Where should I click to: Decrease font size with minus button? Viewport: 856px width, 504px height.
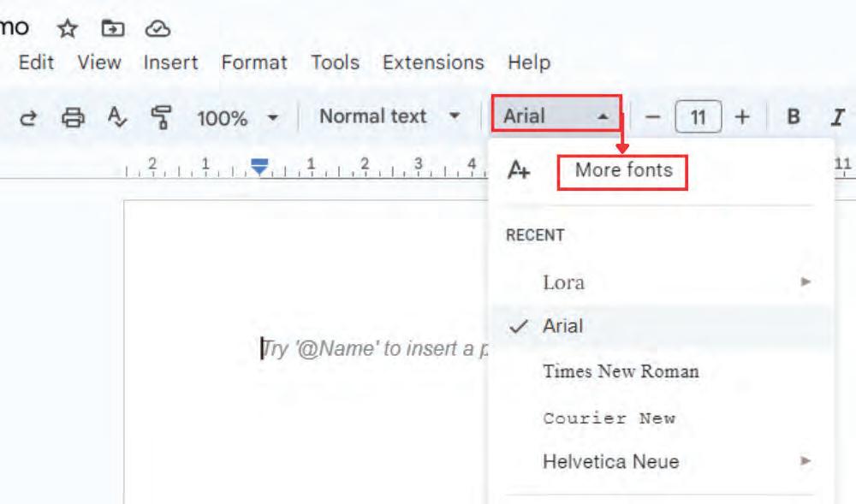(652, 116)
